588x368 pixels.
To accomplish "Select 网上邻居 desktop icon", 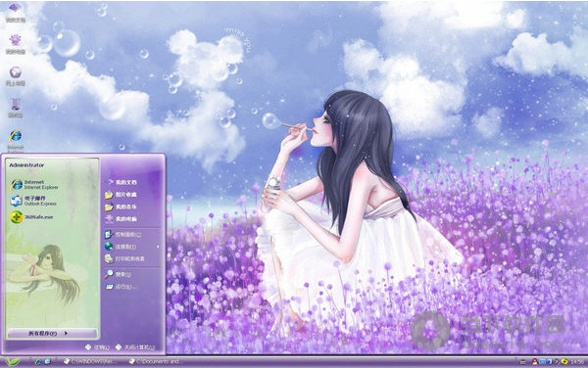I will (x=16, y=76).
